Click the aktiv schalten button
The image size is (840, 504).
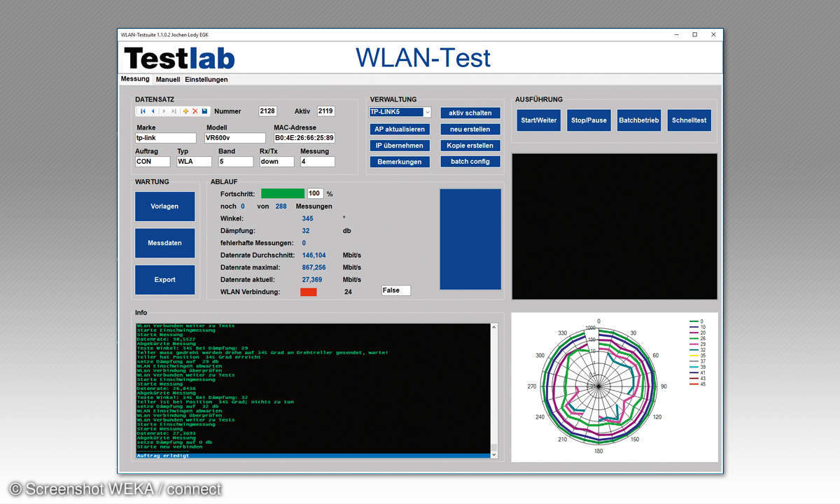(470, 113)
